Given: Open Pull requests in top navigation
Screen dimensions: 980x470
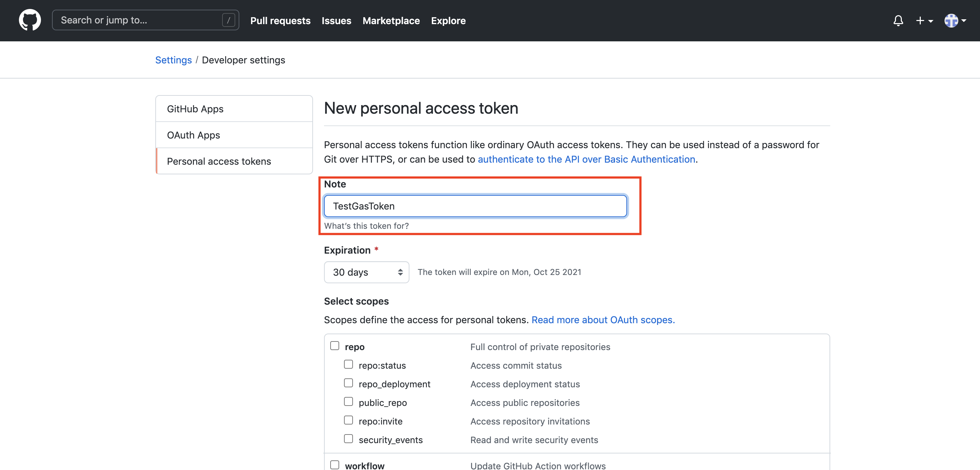Looking at the screenshot, I should click(280, 21).
